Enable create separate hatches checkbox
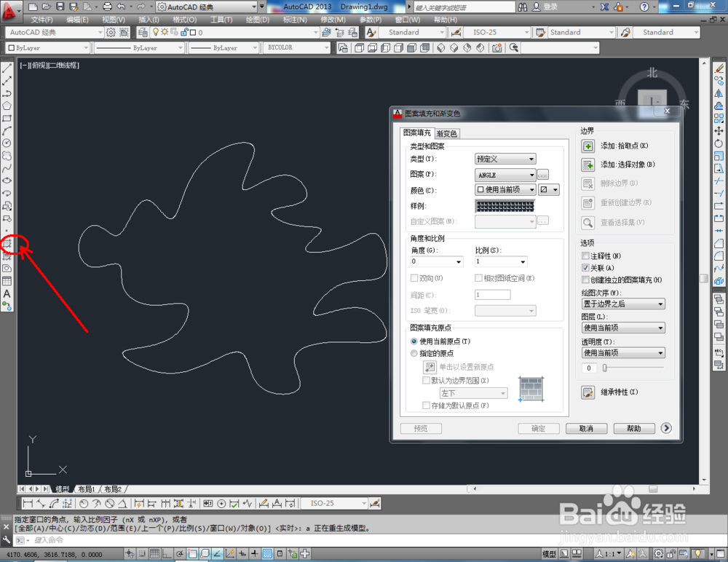The image size is (728, 562). (x=585, y=280)
